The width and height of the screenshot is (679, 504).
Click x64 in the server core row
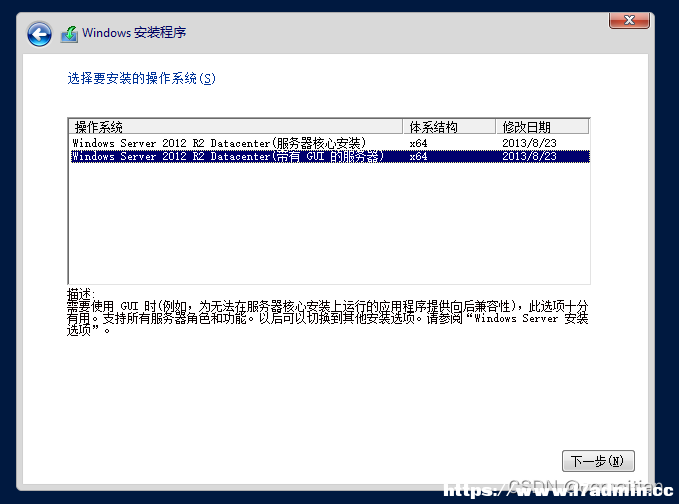pos(418,143)
